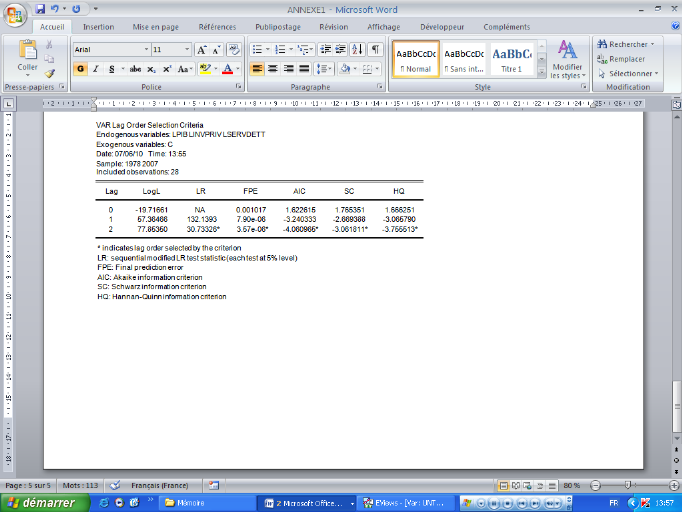Viewport: 682px width, 512px height.
Task: Sort the selected paragraphs
Action: (x=357, y=50)
